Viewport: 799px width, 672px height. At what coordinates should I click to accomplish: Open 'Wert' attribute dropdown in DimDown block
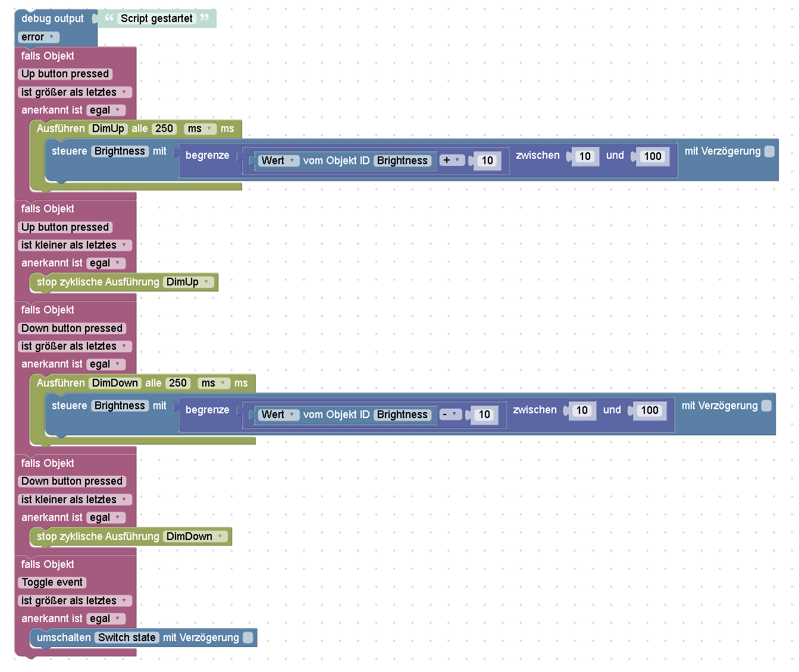click(x=278, y=414)
